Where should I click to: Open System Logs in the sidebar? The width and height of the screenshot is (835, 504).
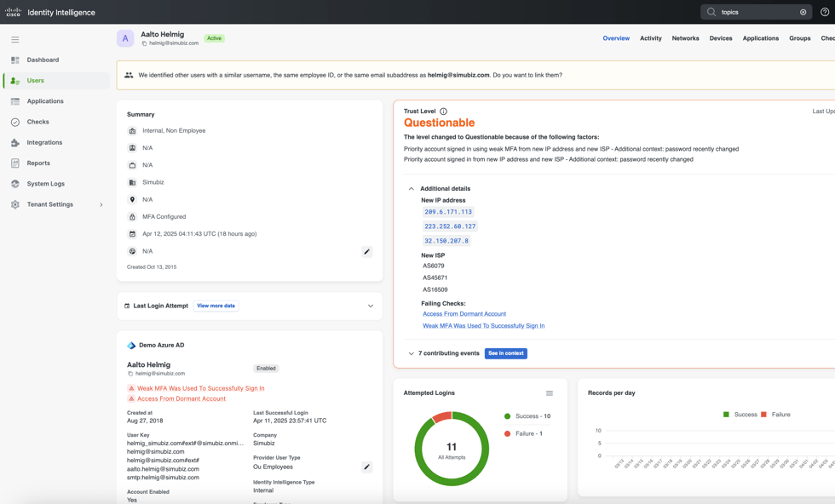click(45, 184)
